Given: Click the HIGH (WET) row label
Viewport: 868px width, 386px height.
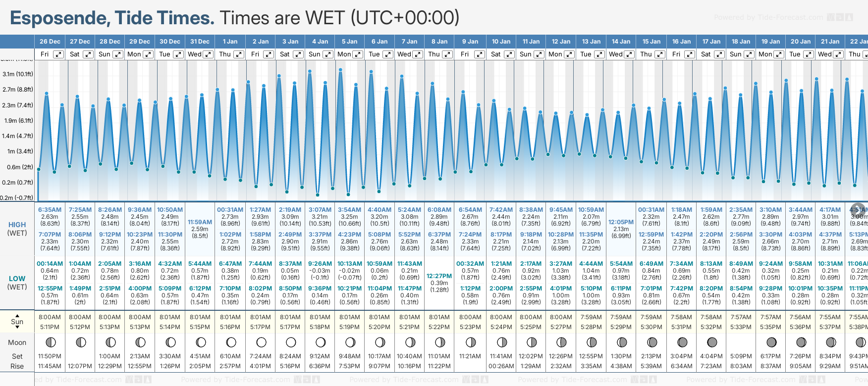Looking at the screenshot, I should (x=17, y=229).
